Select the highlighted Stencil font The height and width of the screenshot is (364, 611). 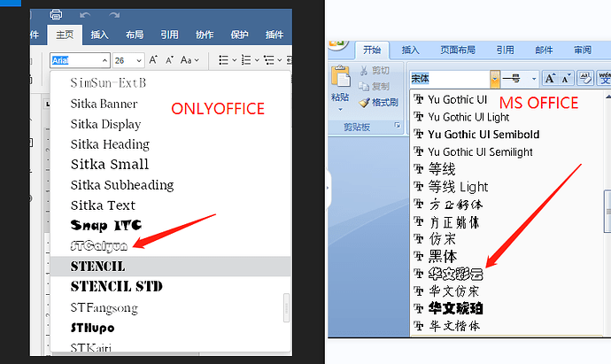pyautogui.click(x=171, y=267)
